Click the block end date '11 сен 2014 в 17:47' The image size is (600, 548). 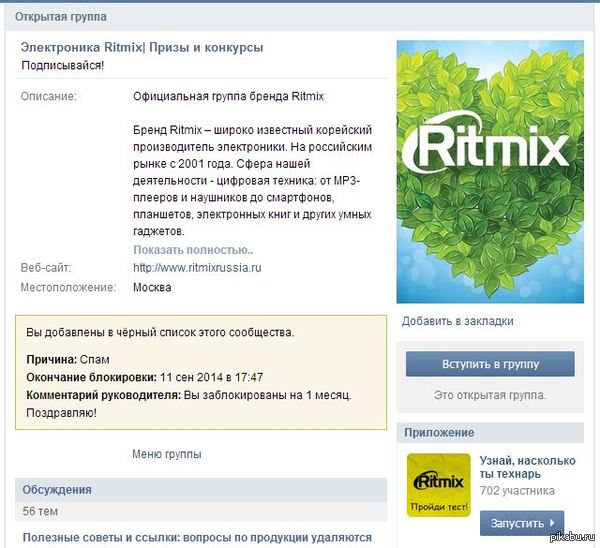click(x=211, y=377)
